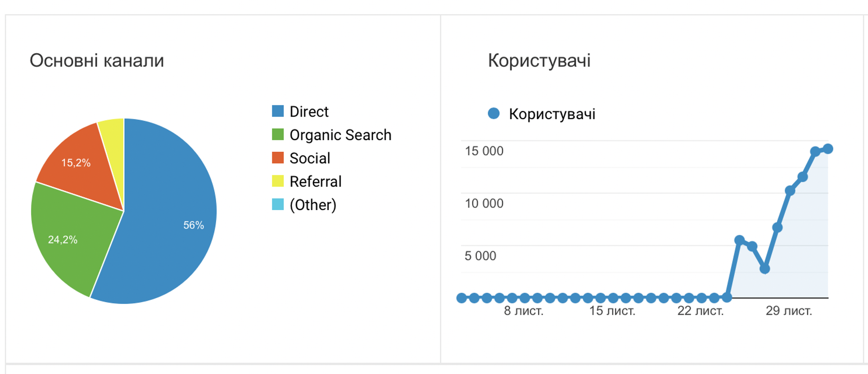Click the green 24,2% pie slice

click(68, 239)
